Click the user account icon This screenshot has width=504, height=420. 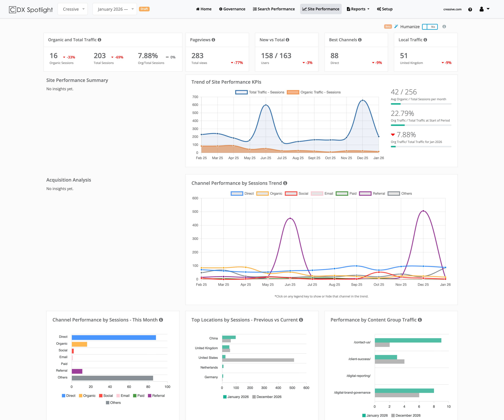click(x=481, y=9)
